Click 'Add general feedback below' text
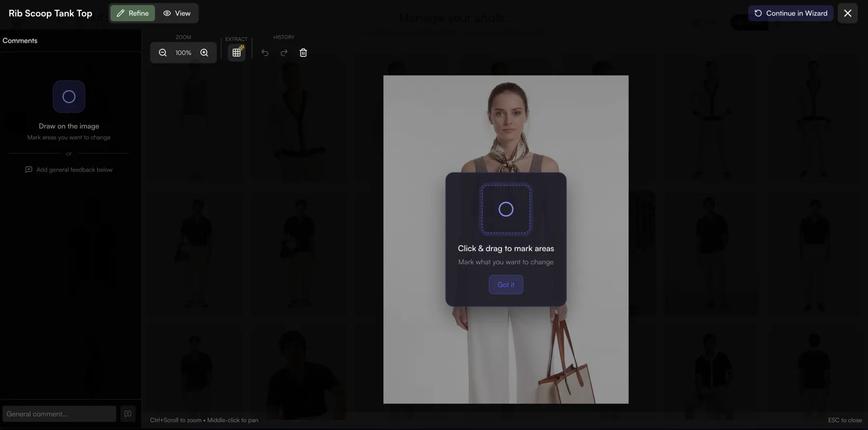The height and width of the screenshot is (430, 868). tap(74, 170)
